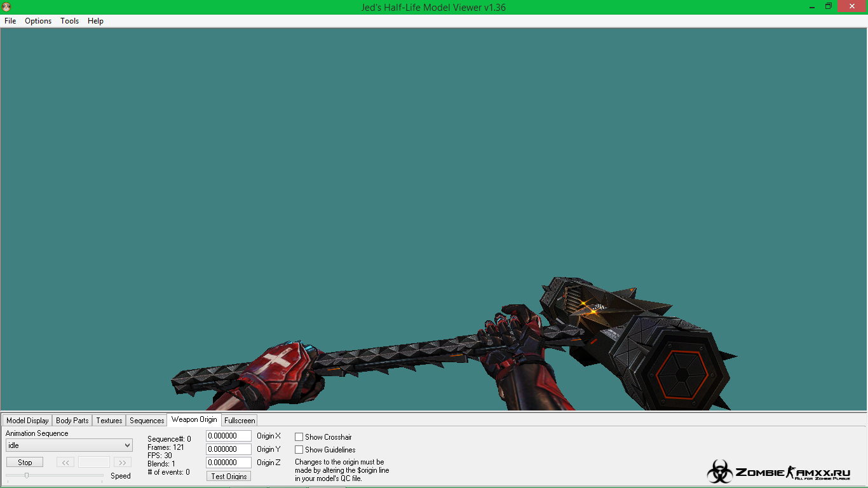Click the 'Sequence#: 0' info text

click(x=169, y=439)
